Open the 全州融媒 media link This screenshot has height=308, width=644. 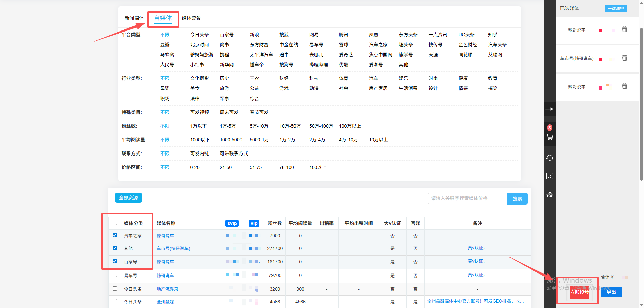165,302
